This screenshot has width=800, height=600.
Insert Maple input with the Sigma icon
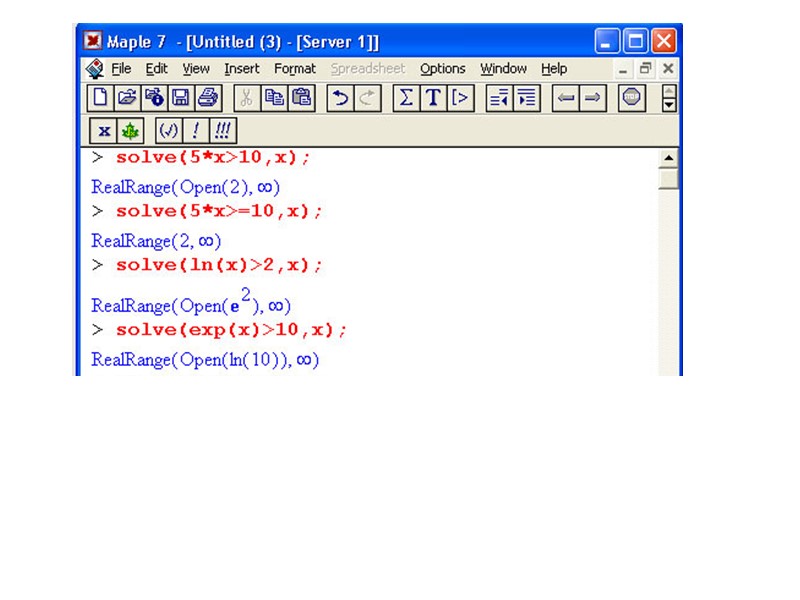406,97
